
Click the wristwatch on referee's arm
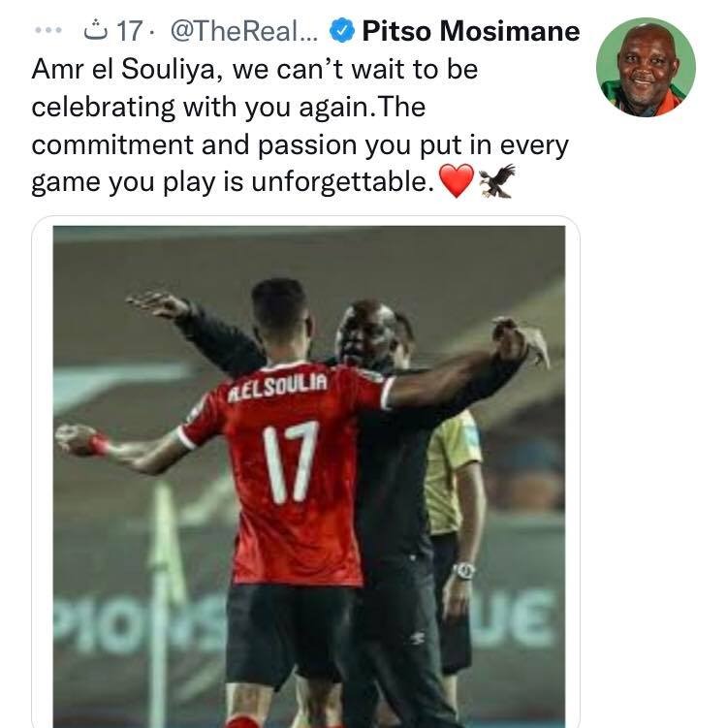463,571
